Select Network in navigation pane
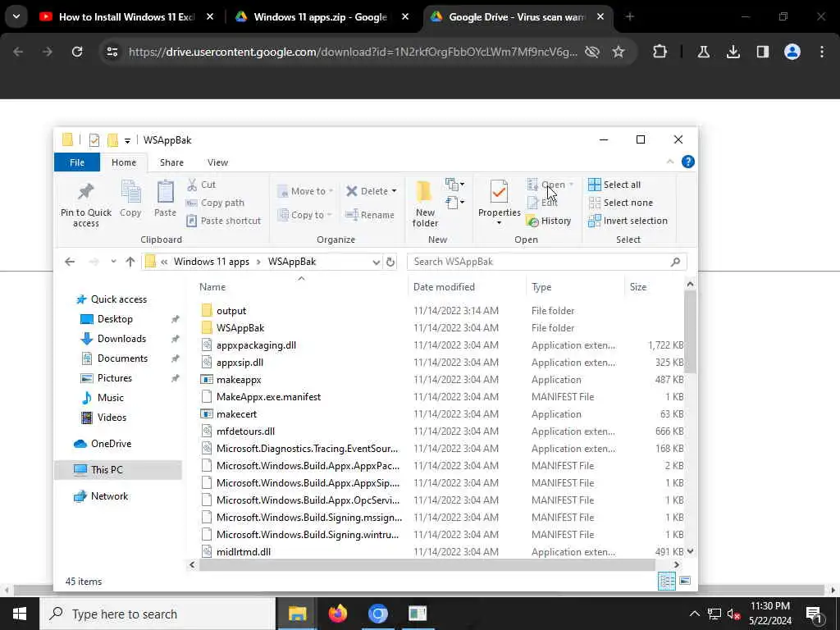 click(109, 496)
